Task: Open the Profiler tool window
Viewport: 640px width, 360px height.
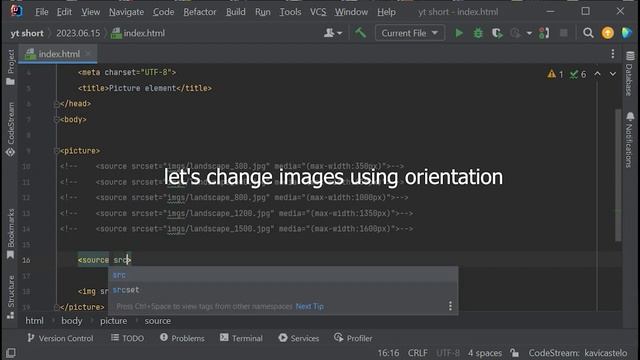Action: pyautogui.click(x=353, y=338)
